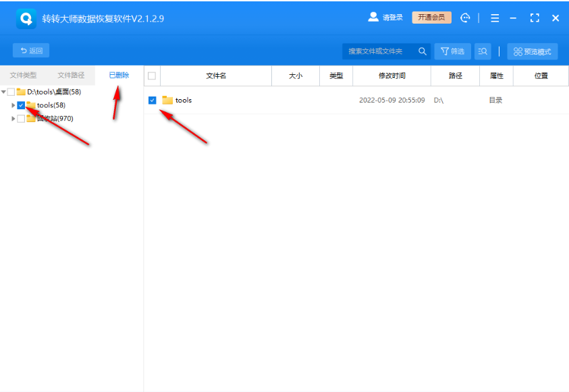The height and width of the screenshot is (392, 569).
Task: Open the advanced list search icon
Action: [x=483, y=51]
